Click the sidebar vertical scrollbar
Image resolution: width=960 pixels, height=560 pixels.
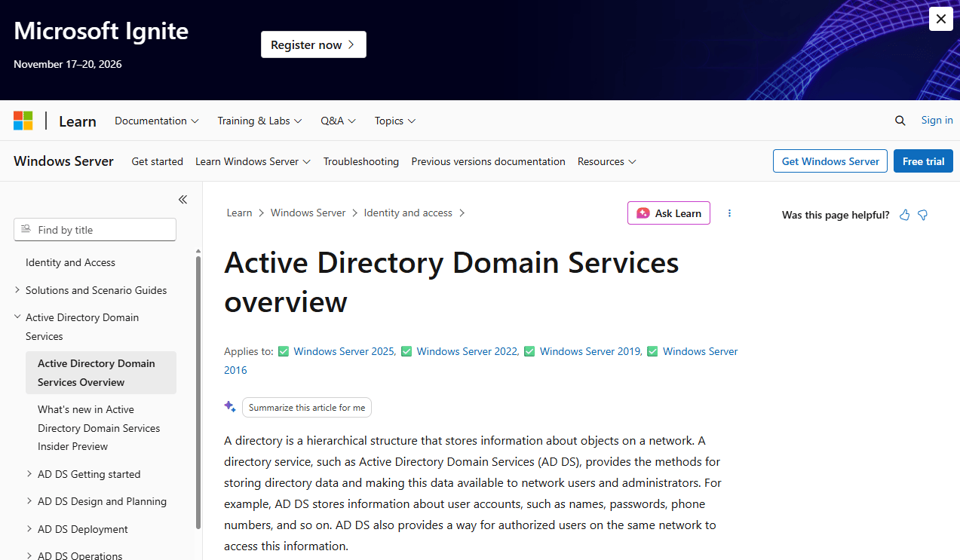click(198, 392)
